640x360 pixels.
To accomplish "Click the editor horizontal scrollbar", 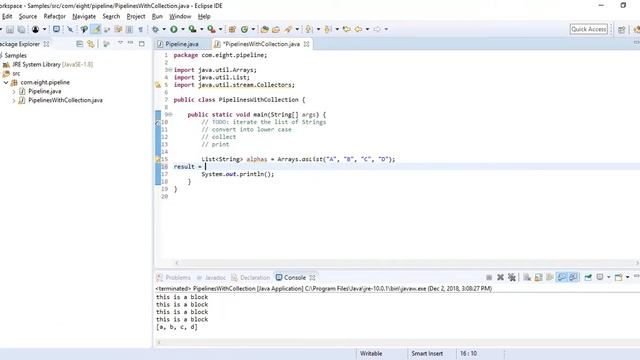I will click(x=406, y=263).
